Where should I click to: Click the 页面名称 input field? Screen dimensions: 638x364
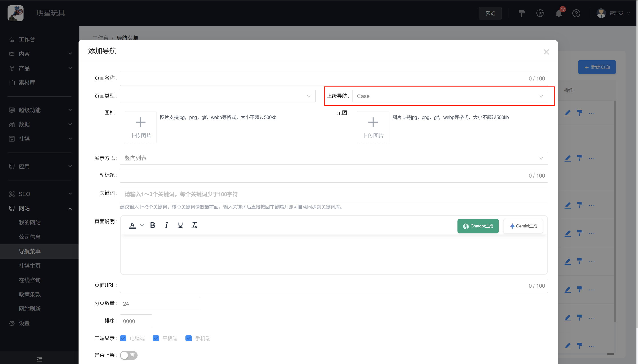(x=323, y=78)
